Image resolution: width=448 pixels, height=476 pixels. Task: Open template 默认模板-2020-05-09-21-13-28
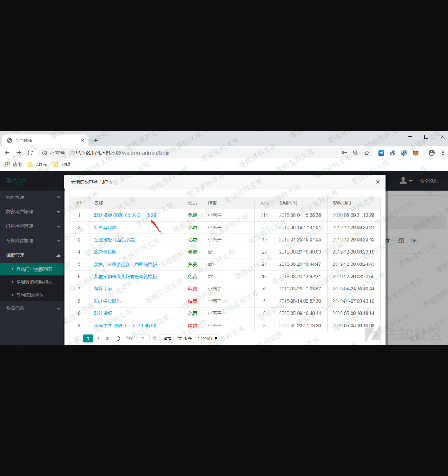tap(125, 215)
